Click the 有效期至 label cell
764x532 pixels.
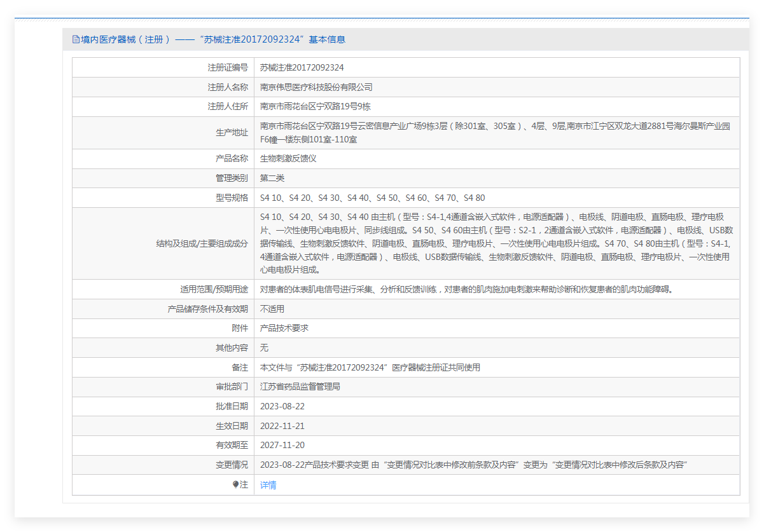(163, 446)
